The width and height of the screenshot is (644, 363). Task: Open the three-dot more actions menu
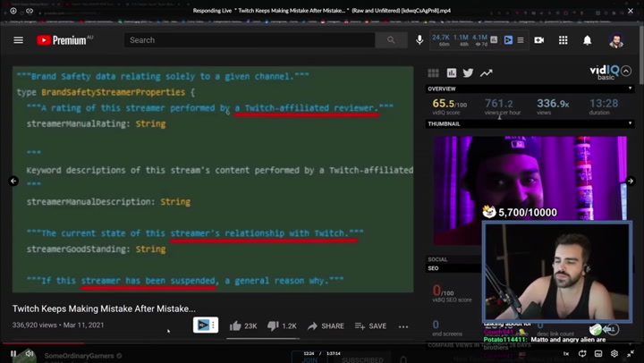point(403,326)
